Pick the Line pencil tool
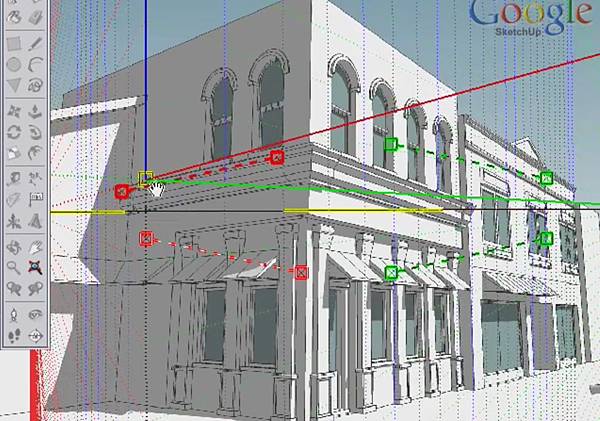 [35, 44]
